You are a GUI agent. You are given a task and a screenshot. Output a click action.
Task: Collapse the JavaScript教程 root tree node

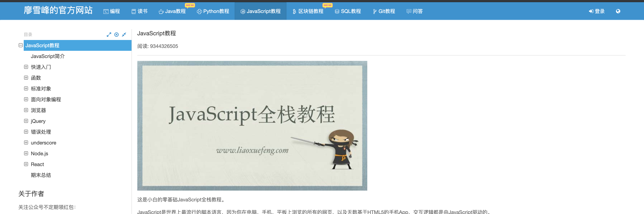click(21, 45)
